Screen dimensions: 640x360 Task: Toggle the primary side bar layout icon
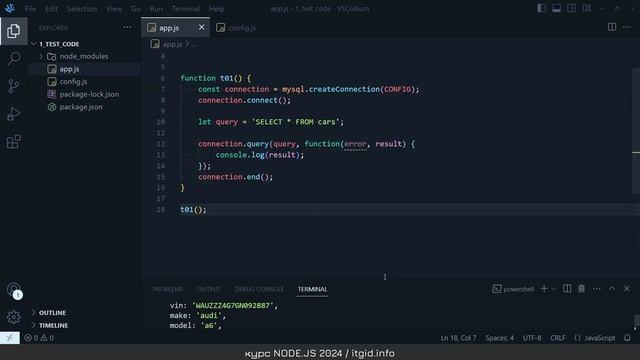(541, 8)
